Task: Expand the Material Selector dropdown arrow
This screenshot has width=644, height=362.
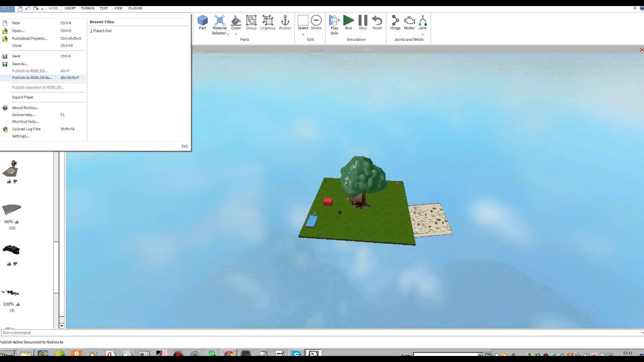Action: 228,34
